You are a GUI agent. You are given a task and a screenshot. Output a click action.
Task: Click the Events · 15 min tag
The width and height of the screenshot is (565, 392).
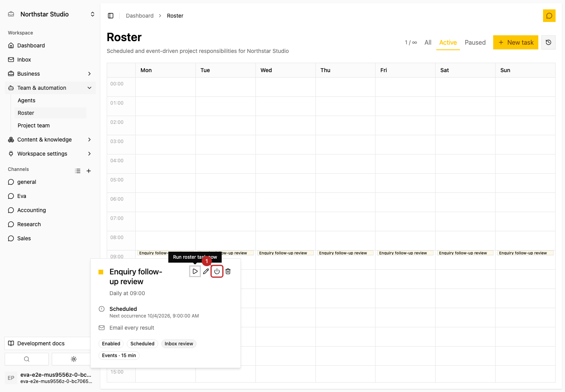pyautogui.click(x=119, y=356)
